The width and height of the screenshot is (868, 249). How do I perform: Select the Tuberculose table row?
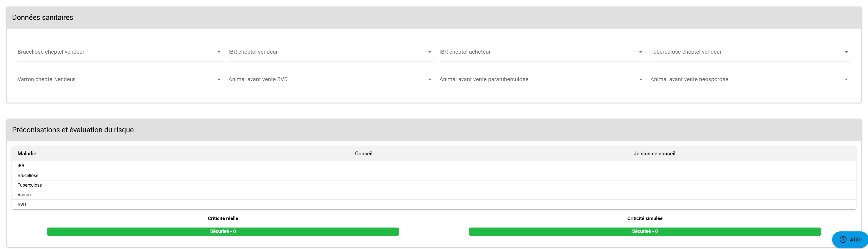click(434, 185)
